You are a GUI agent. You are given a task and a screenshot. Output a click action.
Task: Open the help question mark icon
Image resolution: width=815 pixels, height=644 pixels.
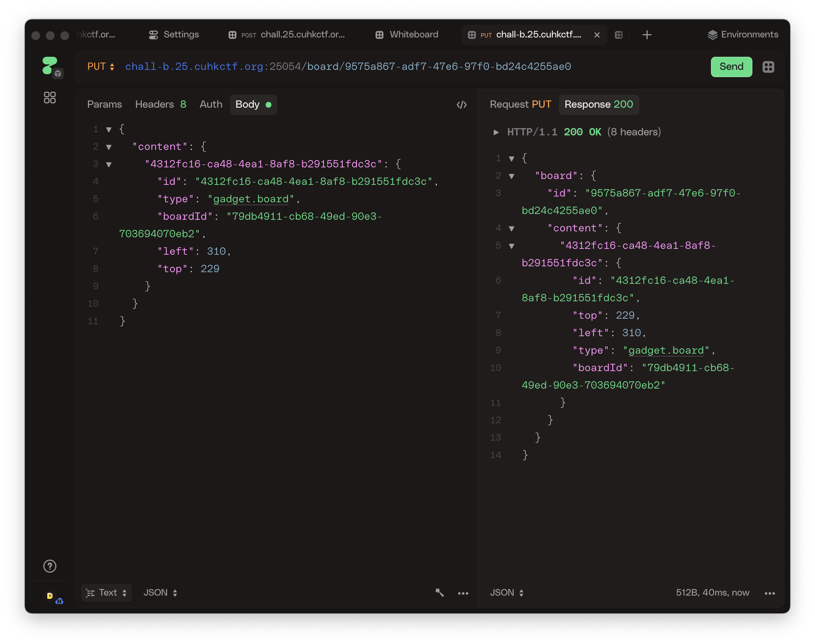[x=50, y=566]
